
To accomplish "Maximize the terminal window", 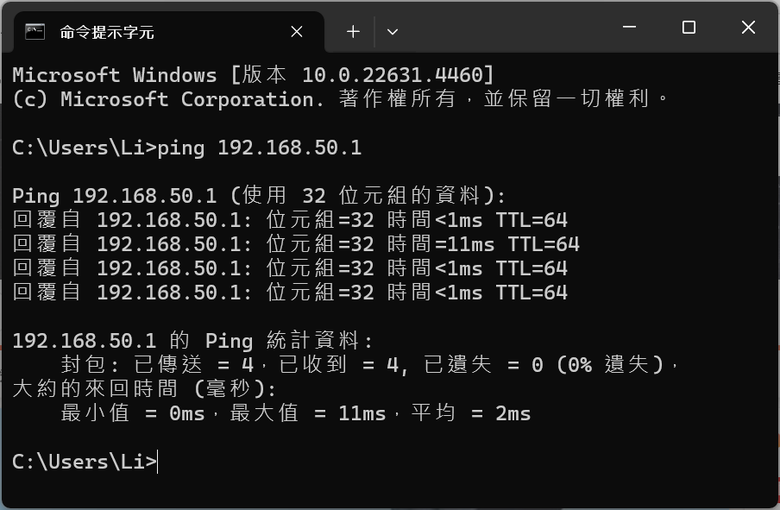I will click(x=689, y=27).
